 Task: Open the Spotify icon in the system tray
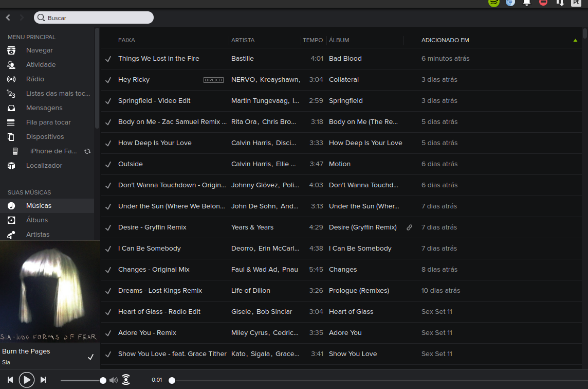click(x=494, y=2)
